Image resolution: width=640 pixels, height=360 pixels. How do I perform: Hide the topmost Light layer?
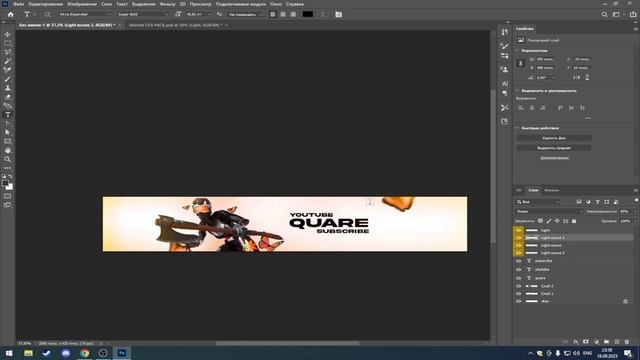pyautogui.click(x=518, y=230)
